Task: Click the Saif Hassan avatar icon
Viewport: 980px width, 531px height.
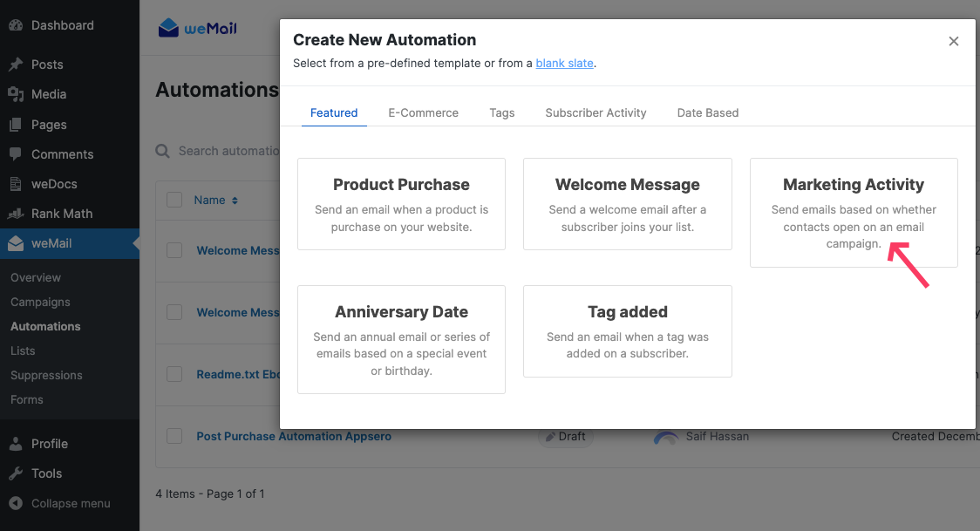Action: 666,437
